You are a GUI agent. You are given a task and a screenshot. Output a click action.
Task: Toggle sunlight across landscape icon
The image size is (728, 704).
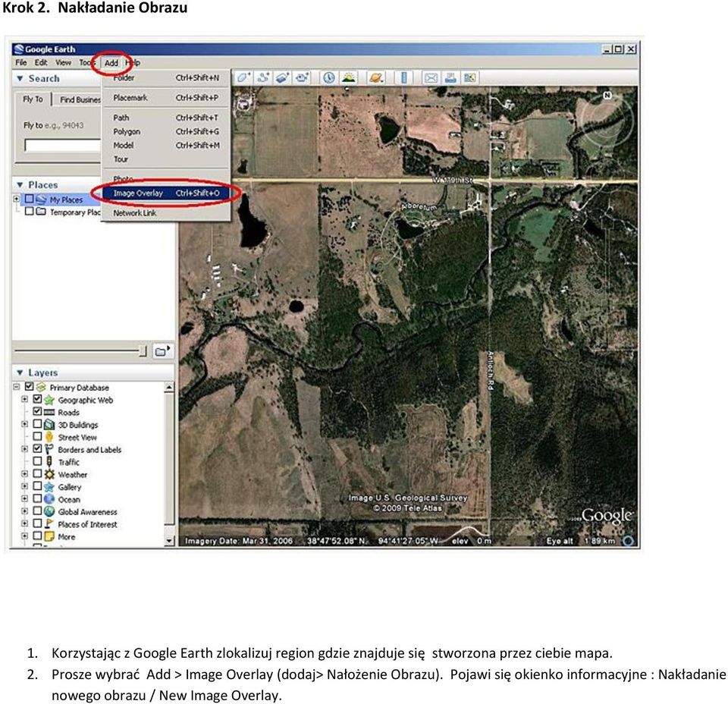[x=349, y=77]
